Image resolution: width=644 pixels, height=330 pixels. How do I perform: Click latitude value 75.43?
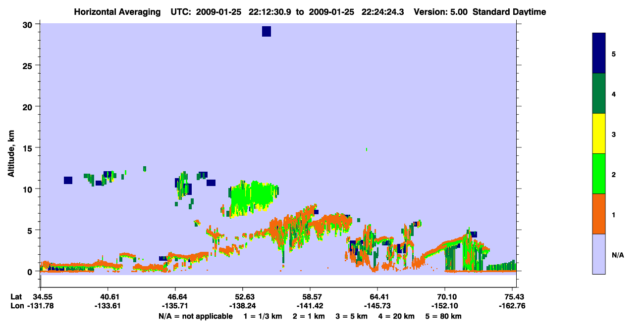coord(514,296)
